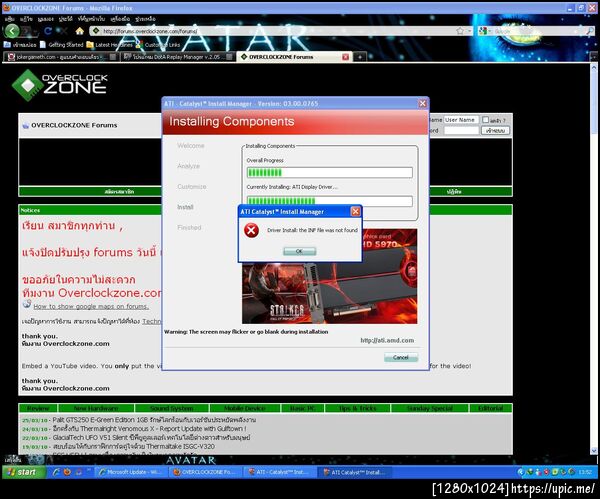Screen dimensions: 600x499
Task: Open the http://ati.amd.com link
Action: click(387, 340)
